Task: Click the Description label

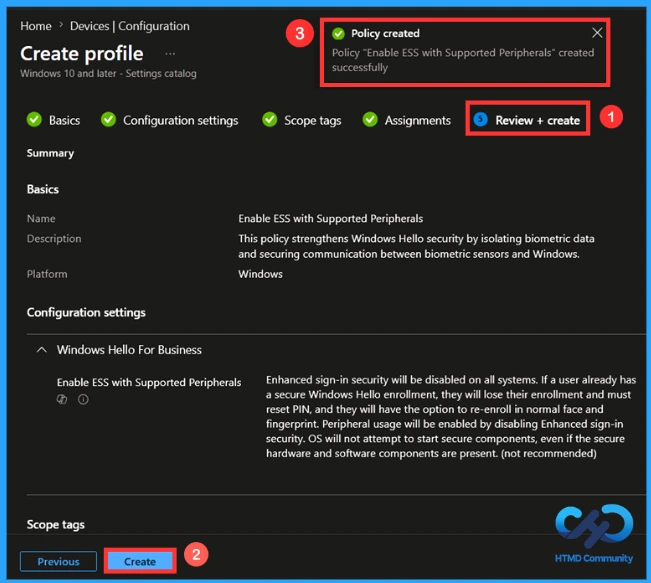Action: click(54, 239)
